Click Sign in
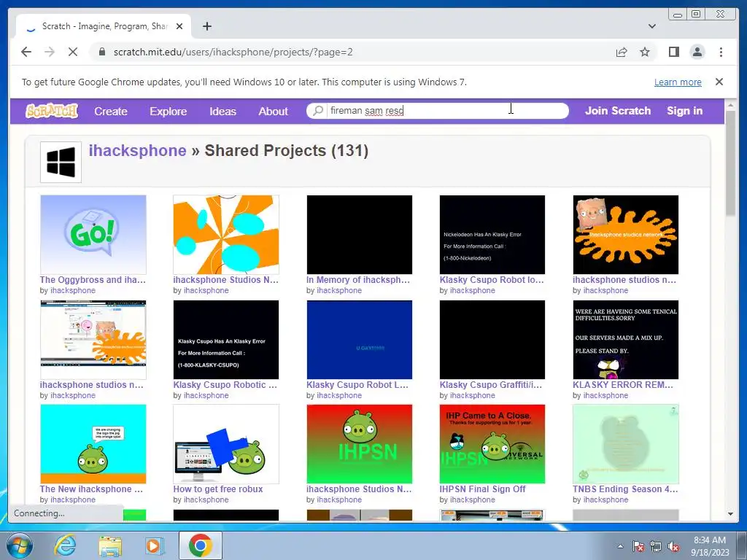The width and height of the screenshot is (747, 560). tap(684, 111)
